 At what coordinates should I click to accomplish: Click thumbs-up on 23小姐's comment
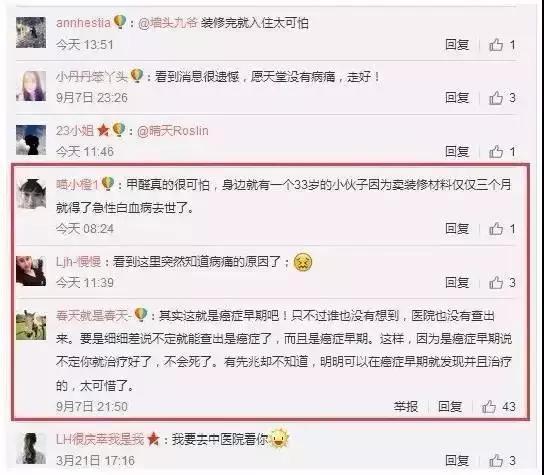click(496, 152)
